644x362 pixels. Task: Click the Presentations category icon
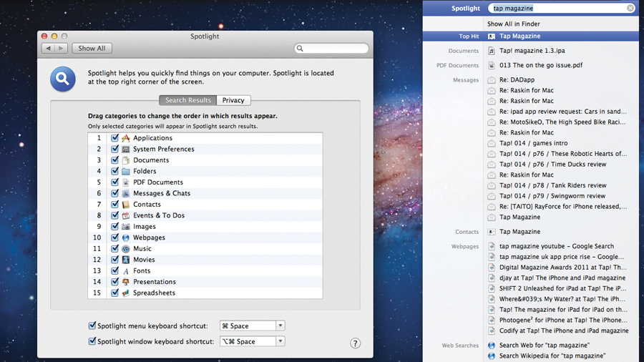126,283
